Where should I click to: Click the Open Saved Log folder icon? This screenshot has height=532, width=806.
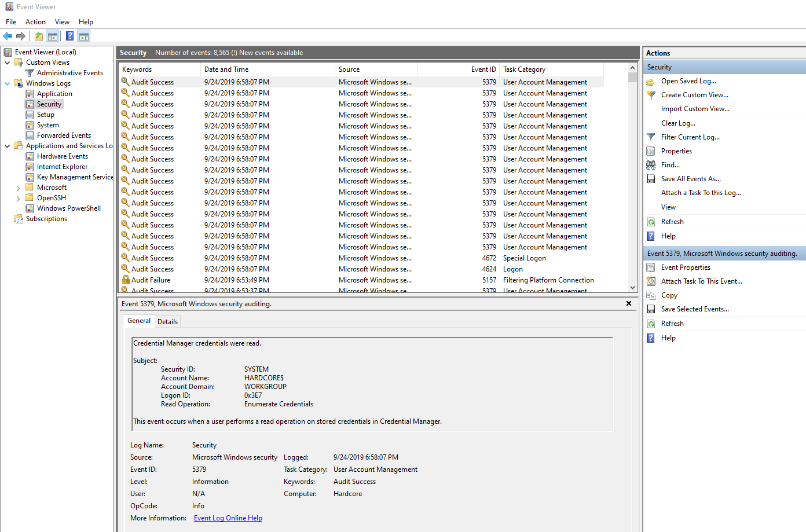pos(651,81)
